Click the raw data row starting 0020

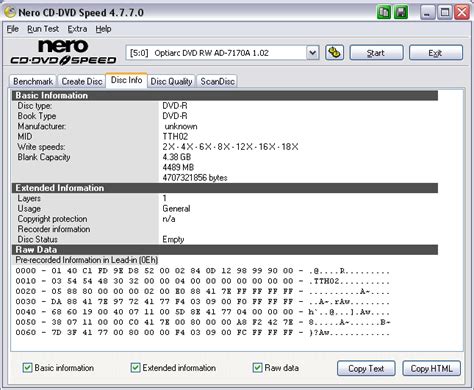pos(203,292)
